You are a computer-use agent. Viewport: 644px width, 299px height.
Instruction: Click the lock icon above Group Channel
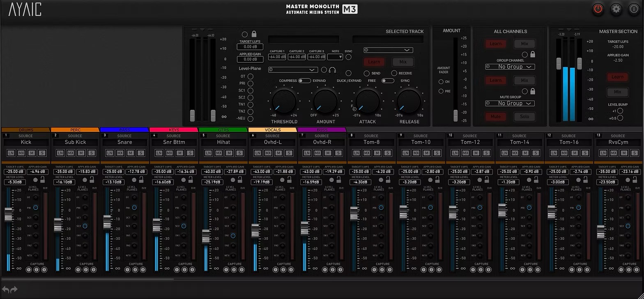click(533, 54)
